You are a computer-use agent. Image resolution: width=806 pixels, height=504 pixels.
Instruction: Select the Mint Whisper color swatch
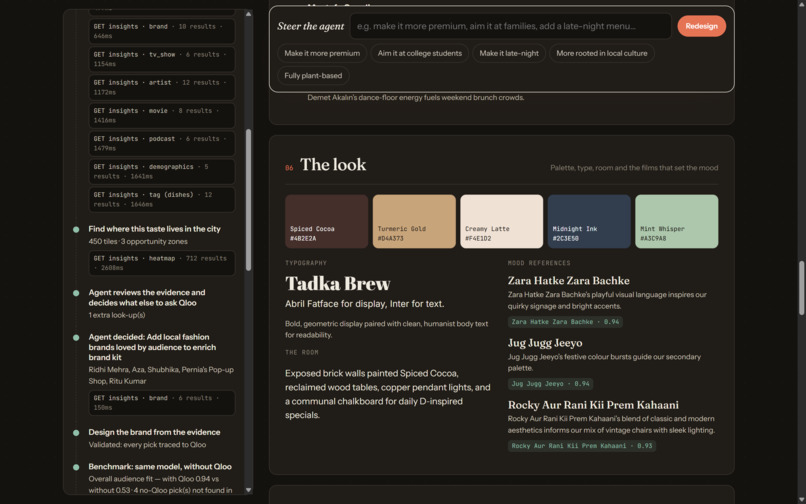pos(676,221)
